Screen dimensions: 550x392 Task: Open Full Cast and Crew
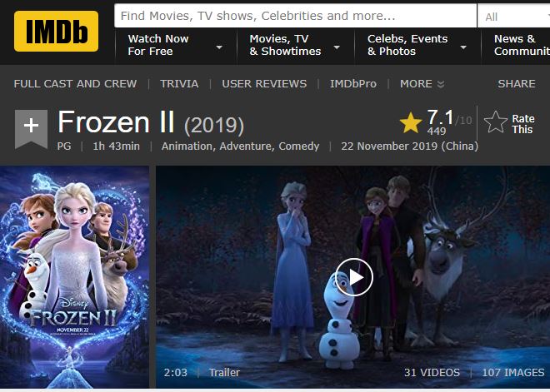click(75, 84)
